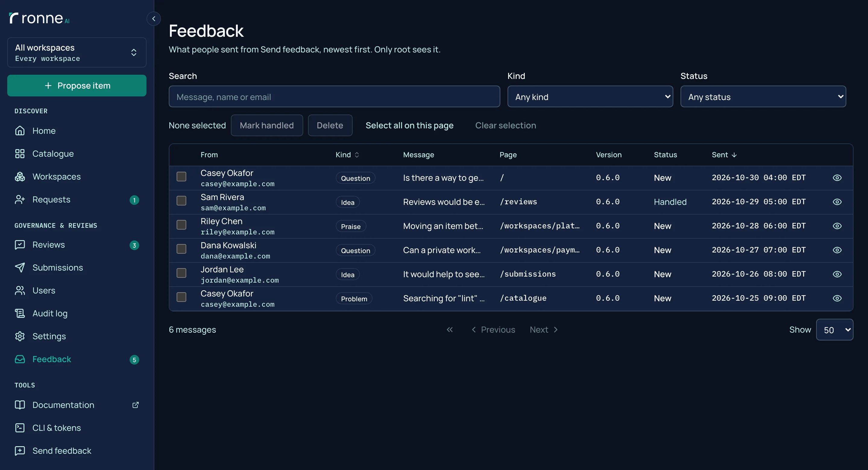Select Riley Chen's row checkbox
This screenshot has width=868, height=470.
pos(182,225)
